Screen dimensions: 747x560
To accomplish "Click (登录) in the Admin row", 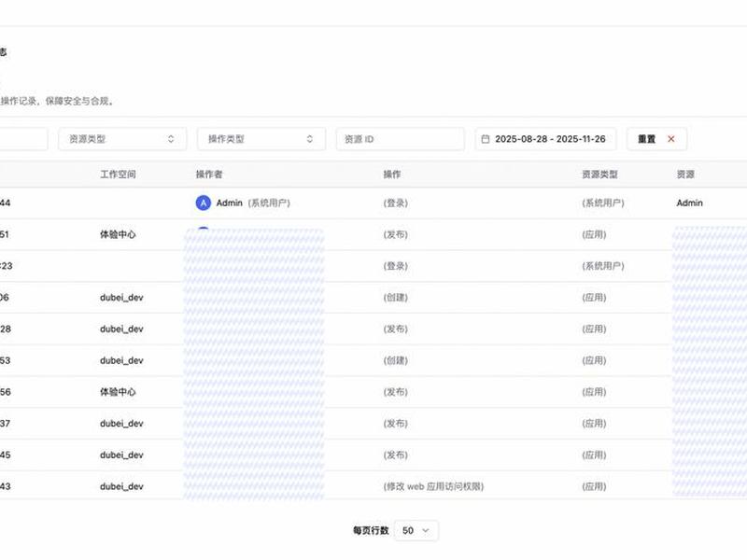I will pyautogui.click(x=395, y=203).
